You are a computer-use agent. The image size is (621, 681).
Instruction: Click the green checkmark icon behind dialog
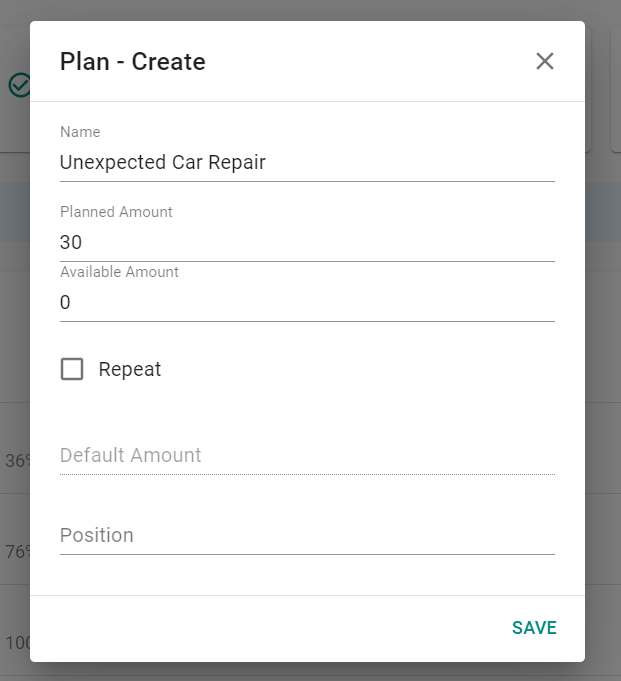[x=19, y=85]
